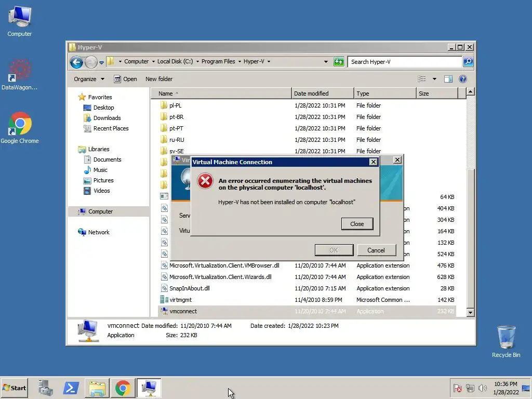This screenshot has height=399, width=532.
Task: Select the vmconnect application file
Action: [x=307, y=312]
